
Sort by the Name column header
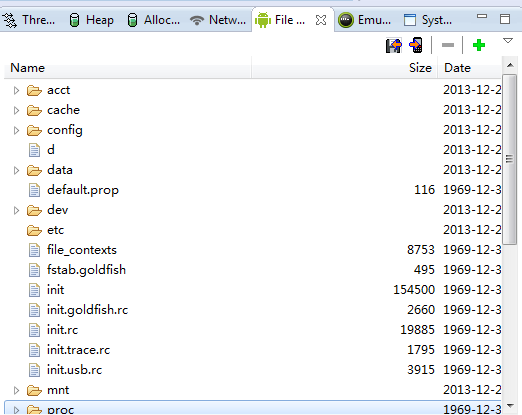[127, 68]
